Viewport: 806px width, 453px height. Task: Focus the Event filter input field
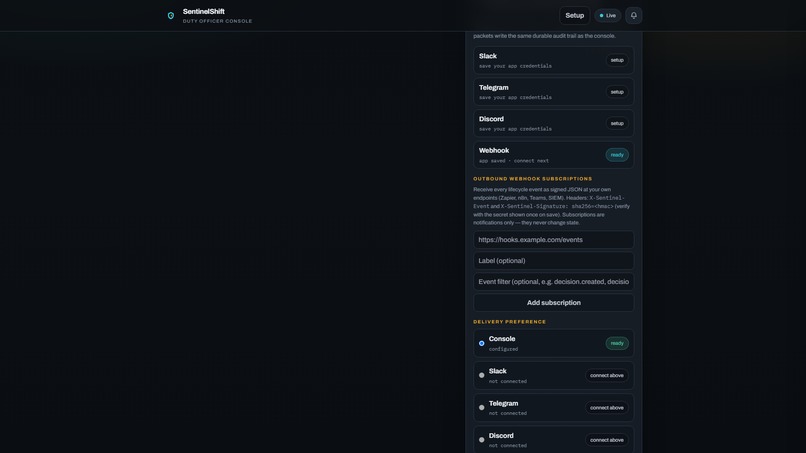553,282
